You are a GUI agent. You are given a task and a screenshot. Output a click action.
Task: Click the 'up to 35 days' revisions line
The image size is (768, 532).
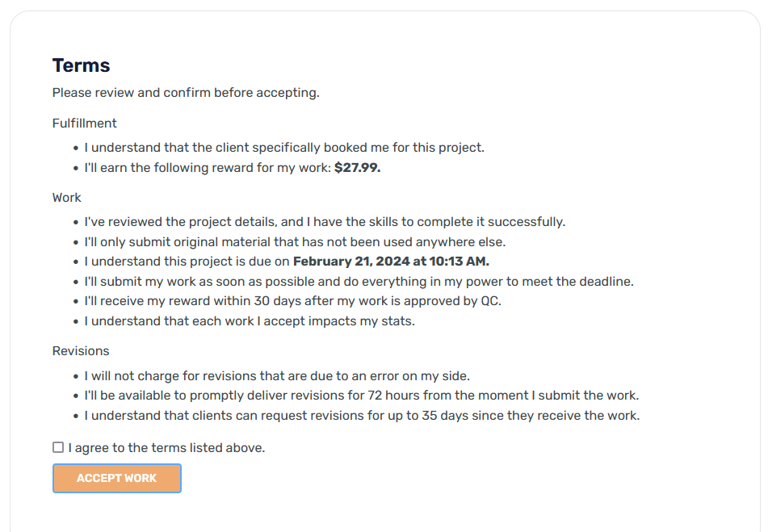362,416
